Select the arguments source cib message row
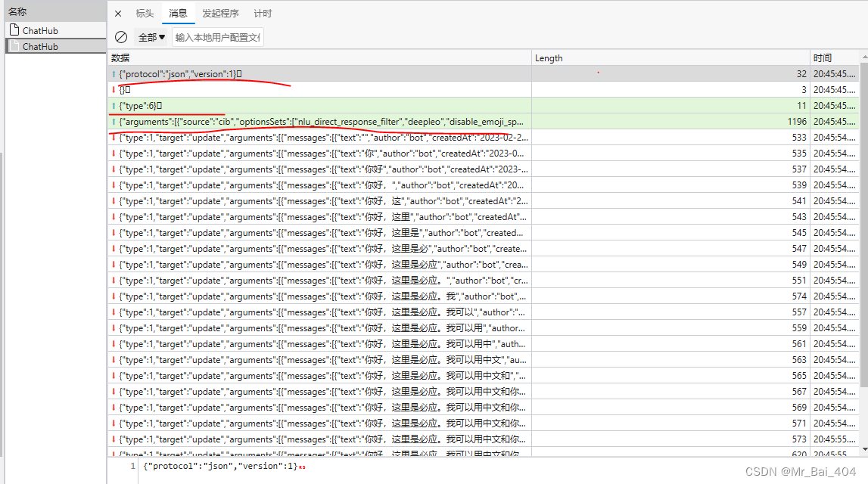The image size is (868, 484). coord(484,121)
